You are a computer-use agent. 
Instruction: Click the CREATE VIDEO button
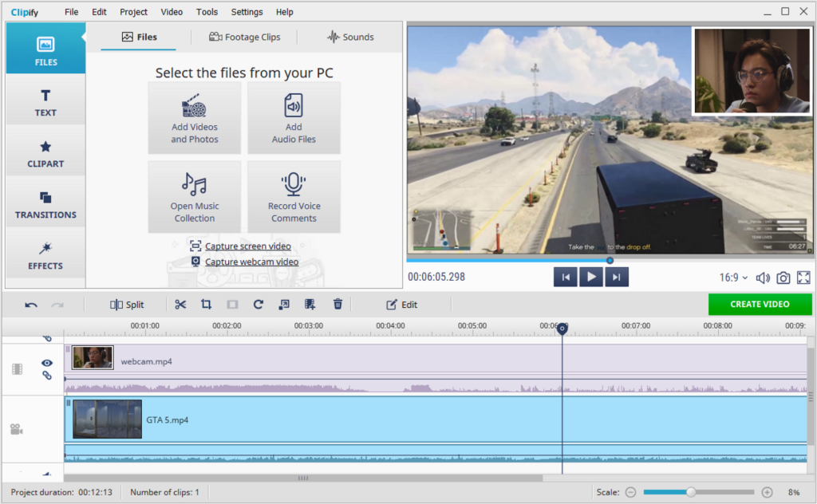(760, 304)
